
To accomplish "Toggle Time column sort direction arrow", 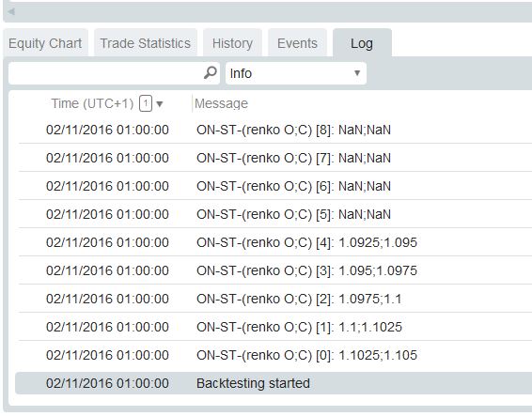I will (x=160, y=104).
